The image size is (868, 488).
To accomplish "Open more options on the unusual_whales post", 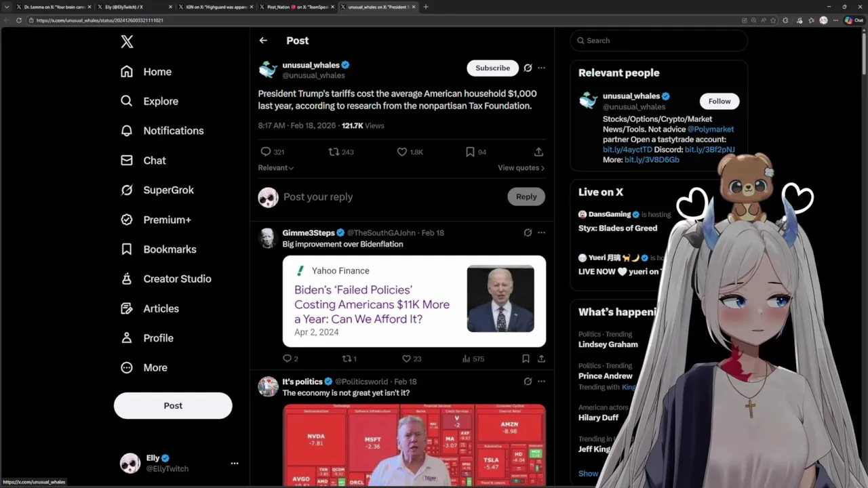I will tap(541, 68).
